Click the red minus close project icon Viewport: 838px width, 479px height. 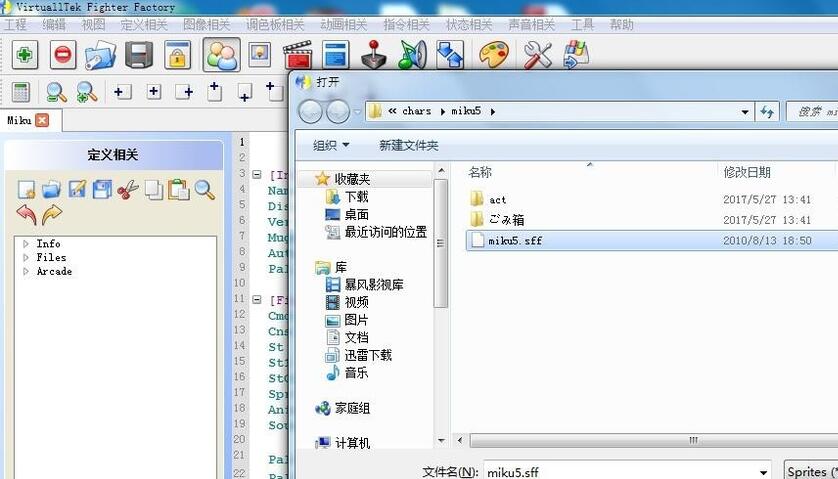63,55
